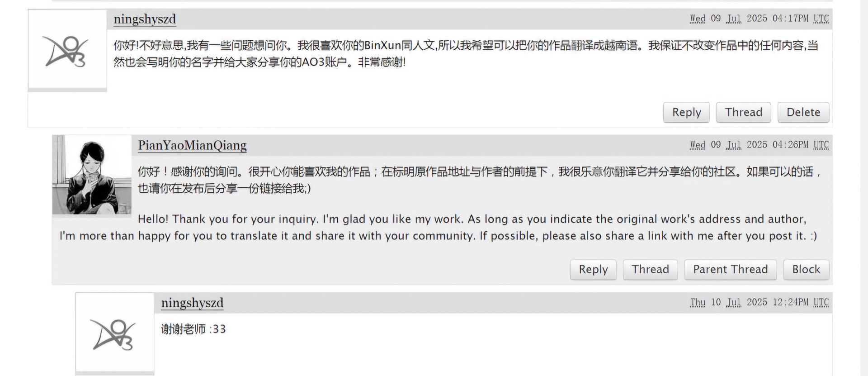This screenshot has width=868, height=376.
Task: Click the AO3 logo avatar beside the 谢谢老师 comment
Action: [x=114, y=333]
